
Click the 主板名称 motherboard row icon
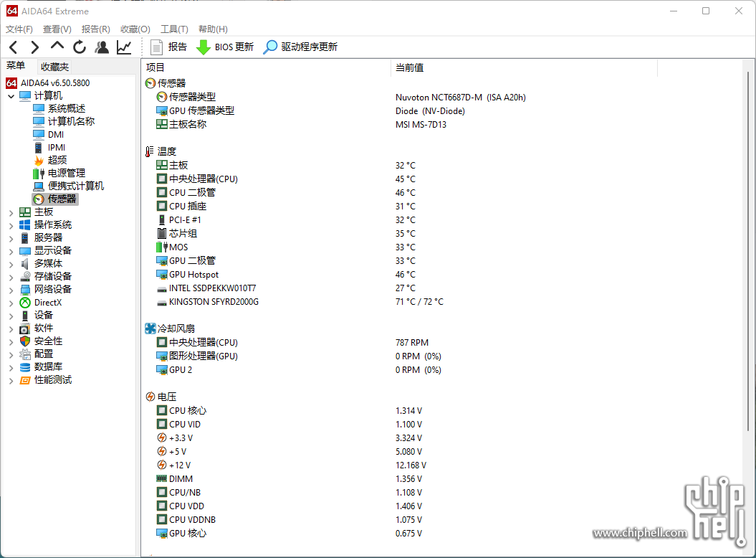(x=162, y=125)
